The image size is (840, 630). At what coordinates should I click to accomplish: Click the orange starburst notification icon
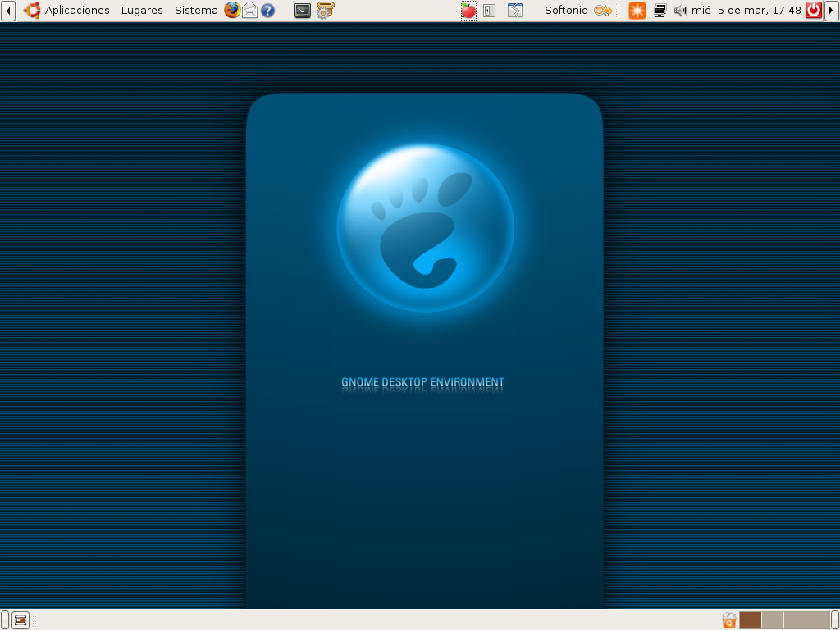637,10
